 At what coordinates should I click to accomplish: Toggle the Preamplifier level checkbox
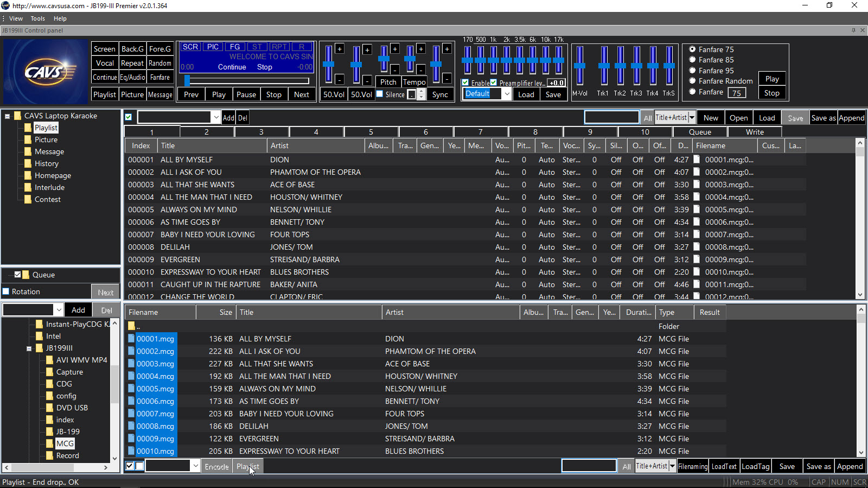click(x=494, y=83)
